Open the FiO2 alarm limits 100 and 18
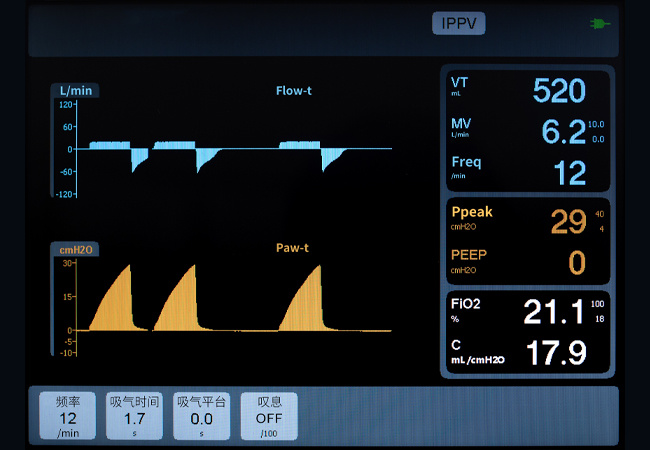 (x=598, y=311)
